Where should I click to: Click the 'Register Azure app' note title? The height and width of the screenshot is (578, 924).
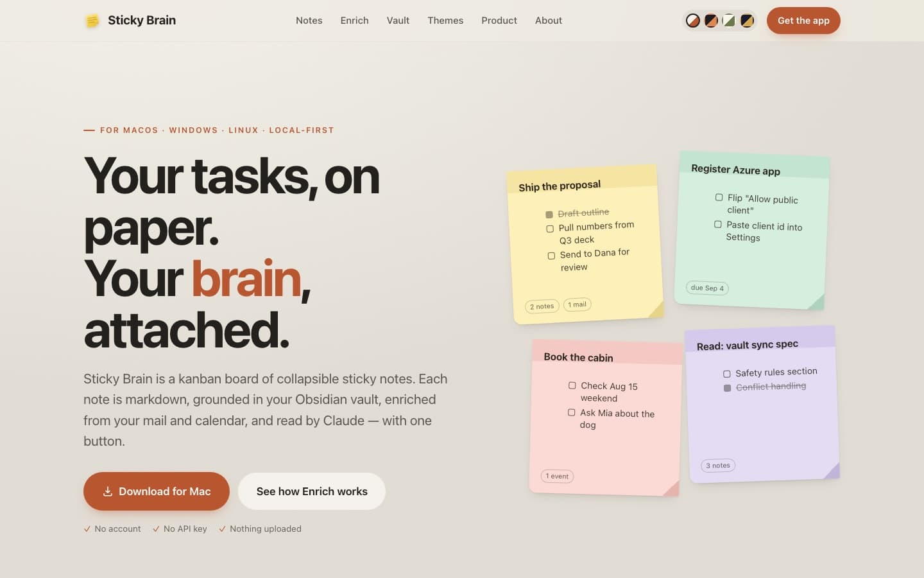pos(736,170)
